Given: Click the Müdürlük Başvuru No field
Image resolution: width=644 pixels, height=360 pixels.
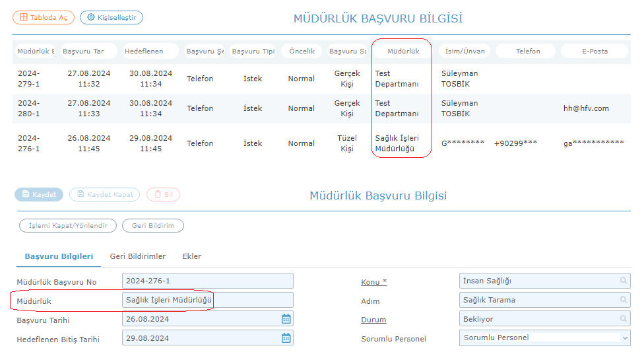Looking at the screenshot, I should click(208, 281).
